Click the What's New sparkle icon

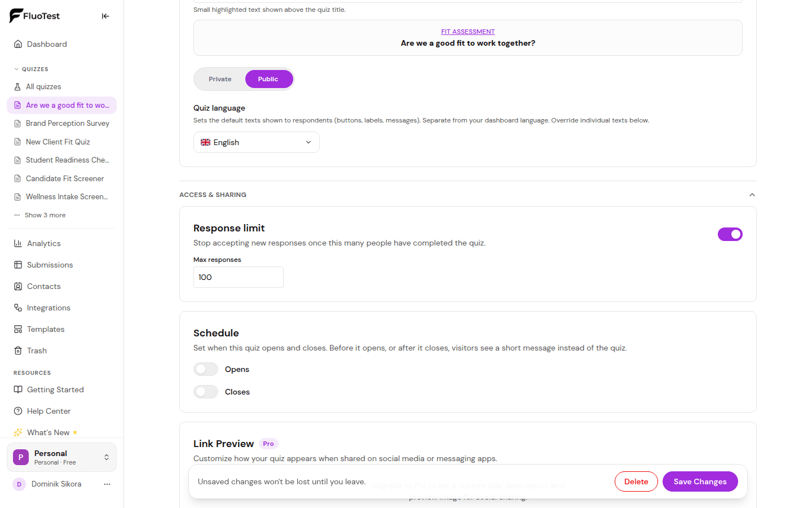18,432
